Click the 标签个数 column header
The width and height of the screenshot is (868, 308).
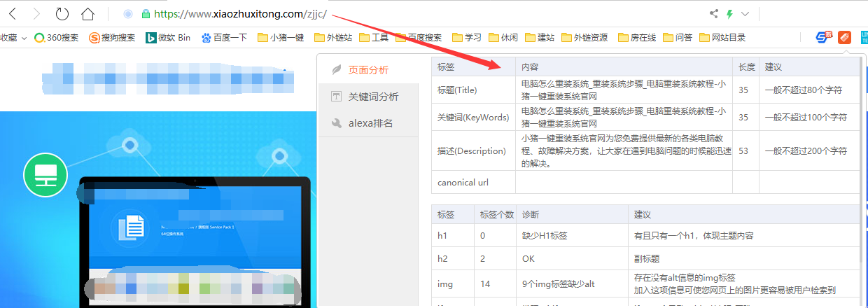click(x=497, y=213)
